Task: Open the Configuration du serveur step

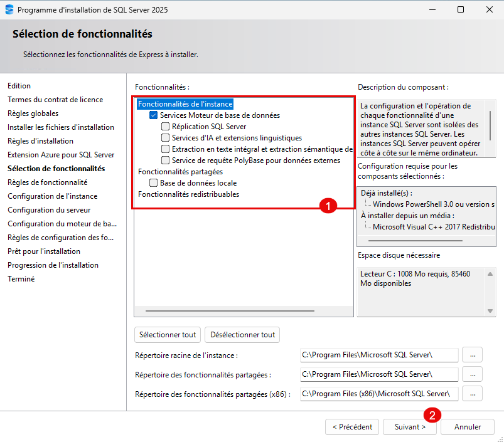Action: [x=49, y=210]
